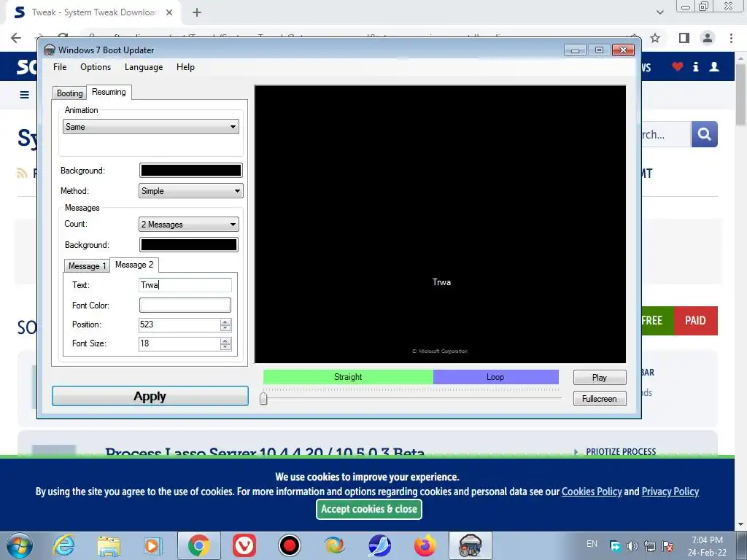747x560 pixels.
Task: Decrease Font Size with down arrow
Action: [x=225, y=347]
